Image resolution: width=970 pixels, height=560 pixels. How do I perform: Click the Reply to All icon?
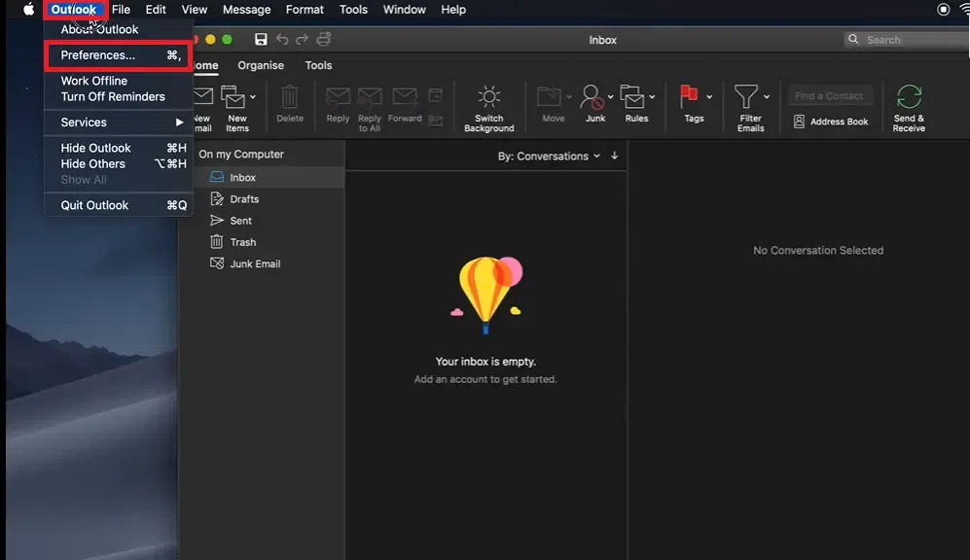(x=370, y=97)
